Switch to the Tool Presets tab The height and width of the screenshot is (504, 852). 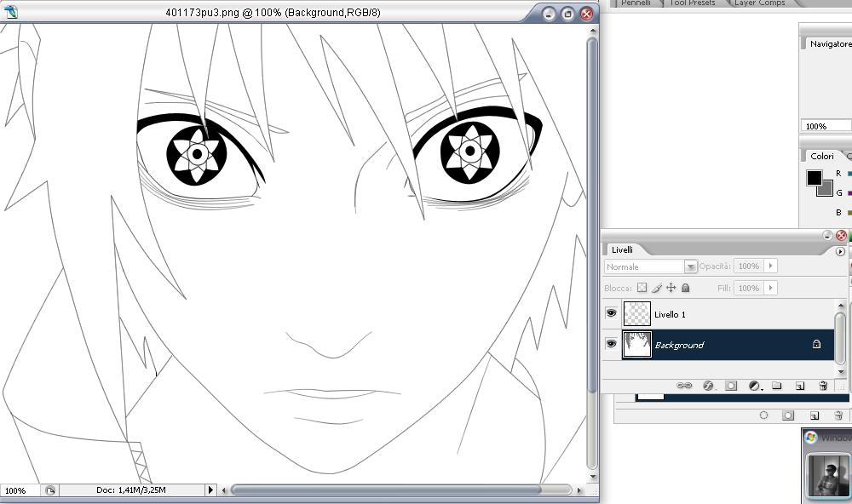tap(692, 3)
